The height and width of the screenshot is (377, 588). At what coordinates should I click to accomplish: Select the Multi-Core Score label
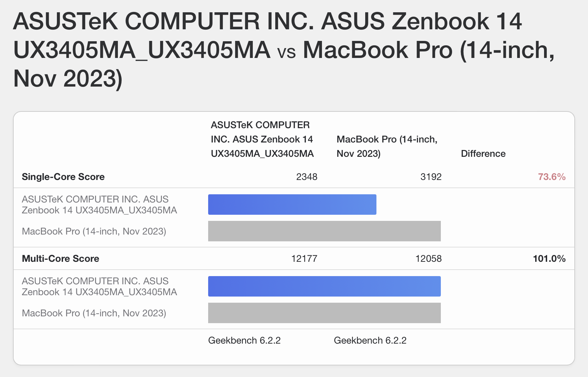coord(60,258)
